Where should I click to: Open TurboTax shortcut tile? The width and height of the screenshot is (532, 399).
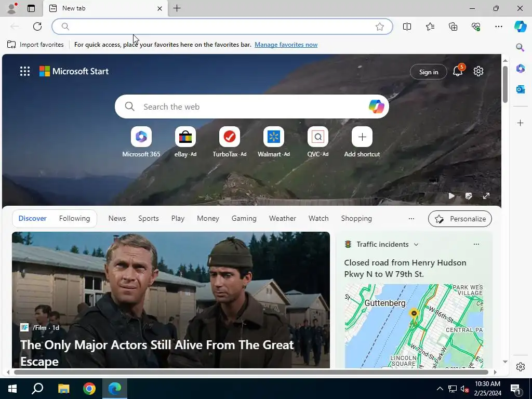(229, 142)
